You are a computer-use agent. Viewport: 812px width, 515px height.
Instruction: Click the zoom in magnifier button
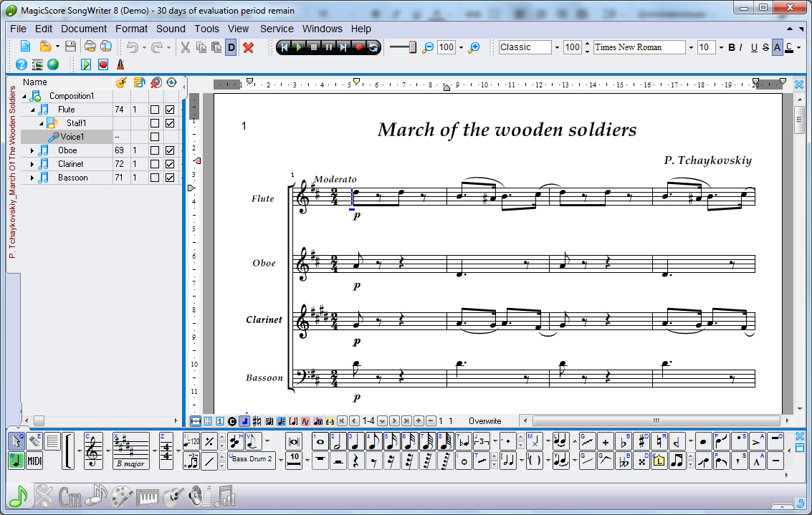[x=474, y=47]
